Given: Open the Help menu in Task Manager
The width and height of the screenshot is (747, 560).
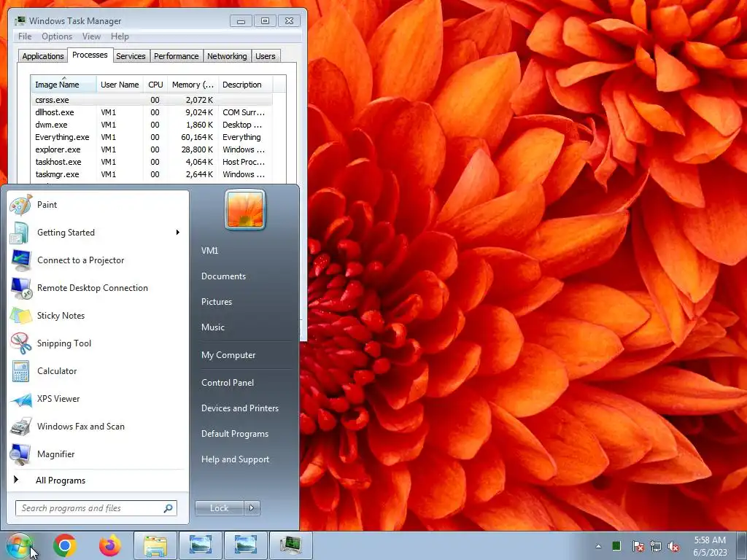Looking at the screenshot, I should tap(120, 36).
